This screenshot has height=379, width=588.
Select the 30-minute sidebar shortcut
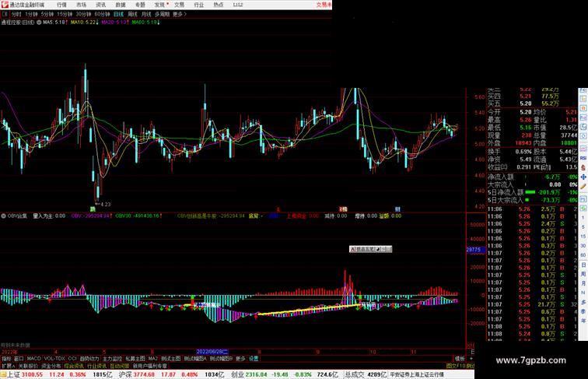[x=583, y=246]
